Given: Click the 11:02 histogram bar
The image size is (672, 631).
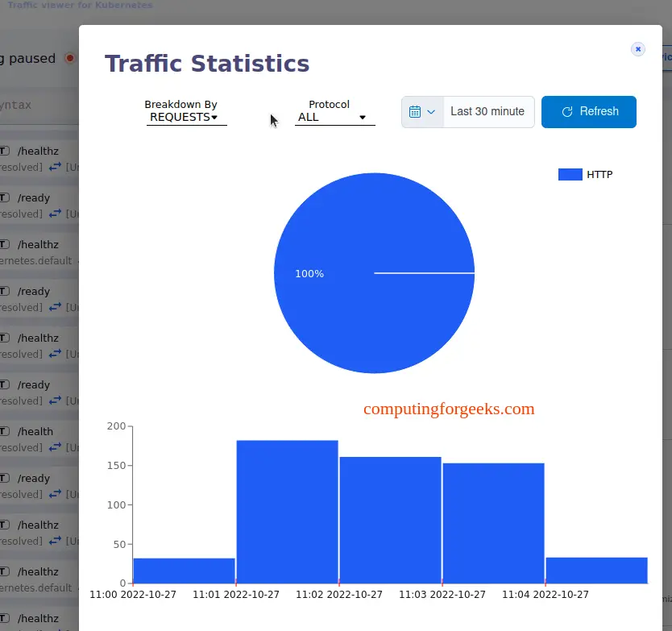Looking at the screenshot, I should pos(391,520).
